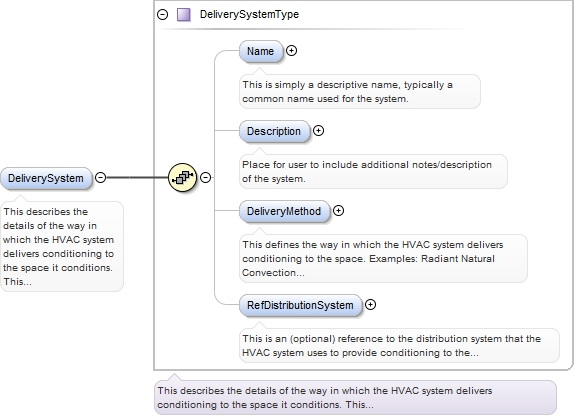Select the DeliverySystem element node
The width and height of the screenshot is (575, 418).
tap(46, 179)
